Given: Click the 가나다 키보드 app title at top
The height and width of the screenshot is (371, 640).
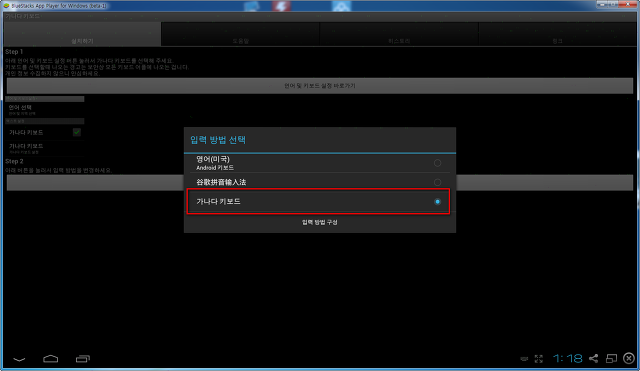Looking at the screenshot, I should point(22,16).
